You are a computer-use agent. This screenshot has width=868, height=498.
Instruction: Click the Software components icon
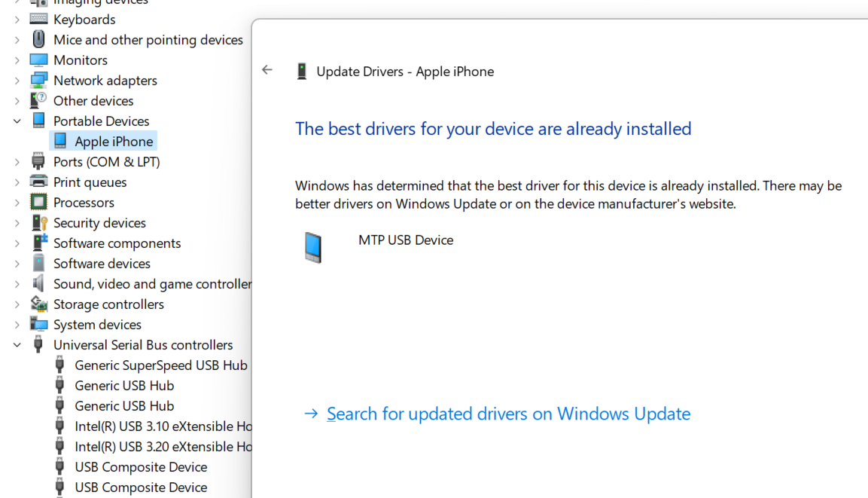point(39,243)
